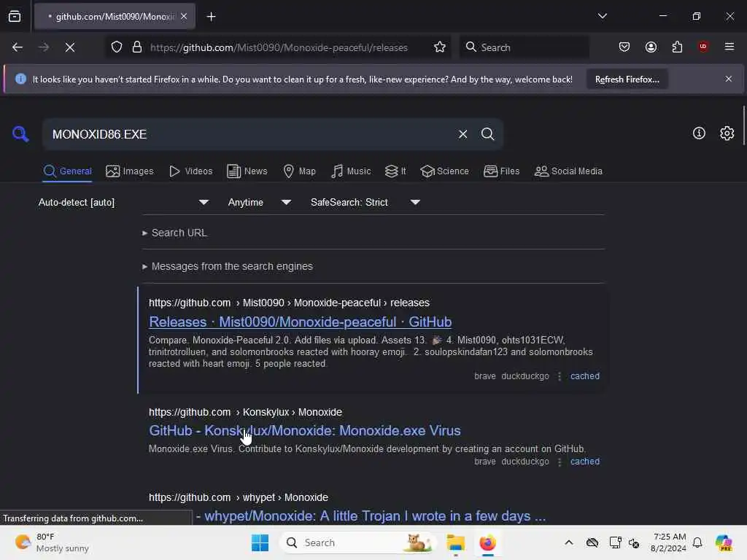747x560 pixels.
Task: Open a new browser tab
Action: pyautogui.click(x=211, y=17)
